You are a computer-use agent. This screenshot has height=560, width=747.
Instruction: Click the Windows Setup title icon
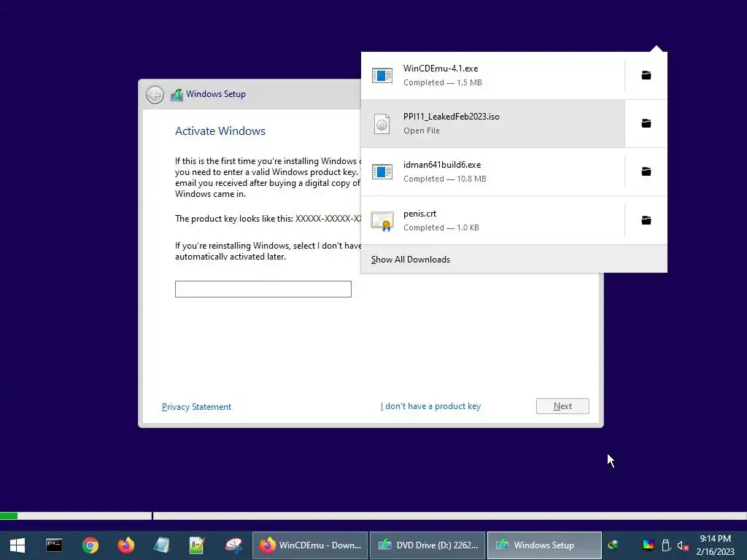tap(177, 94)
